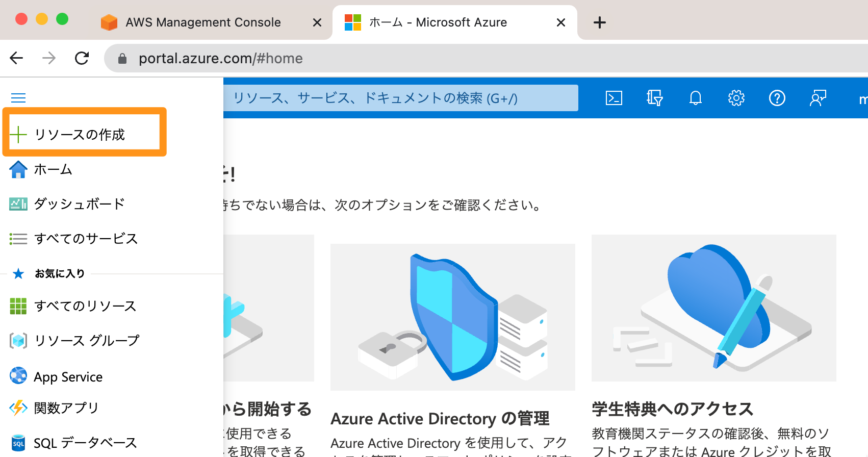Select the ホーム - Microsoft Azure tab
The image size is (868, 457).
438,22
